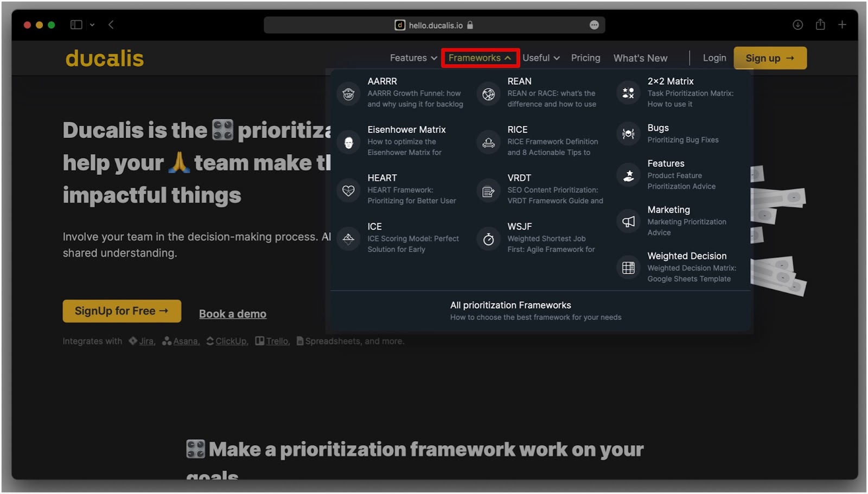Select the RICE menu entry title
The height and width of the screenshot is (494, 868).
point(517,129)
